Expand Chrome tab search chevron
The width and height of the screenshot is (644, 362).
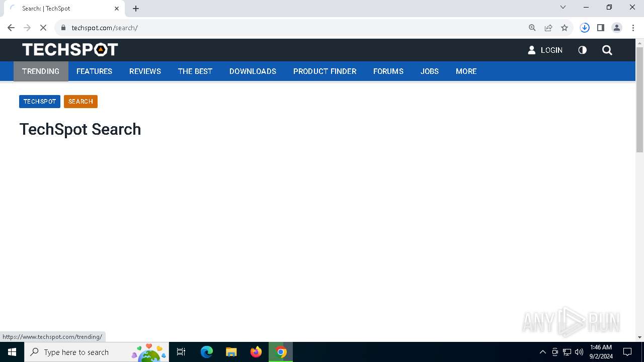(x=563, y=7)
